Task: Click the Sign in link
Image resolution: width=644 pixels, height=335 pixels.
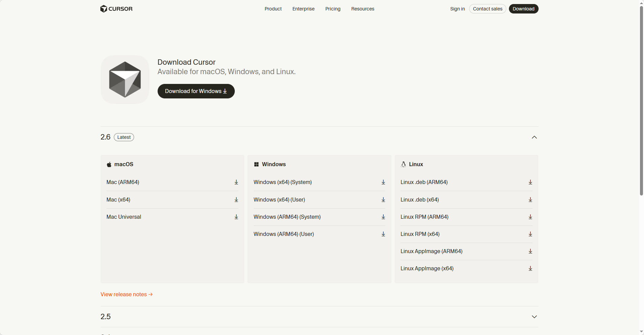Action: tap(457, 9)
